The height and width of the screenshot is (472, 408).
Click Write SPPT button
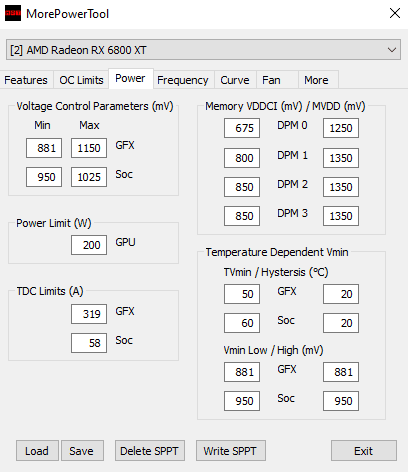231,451
